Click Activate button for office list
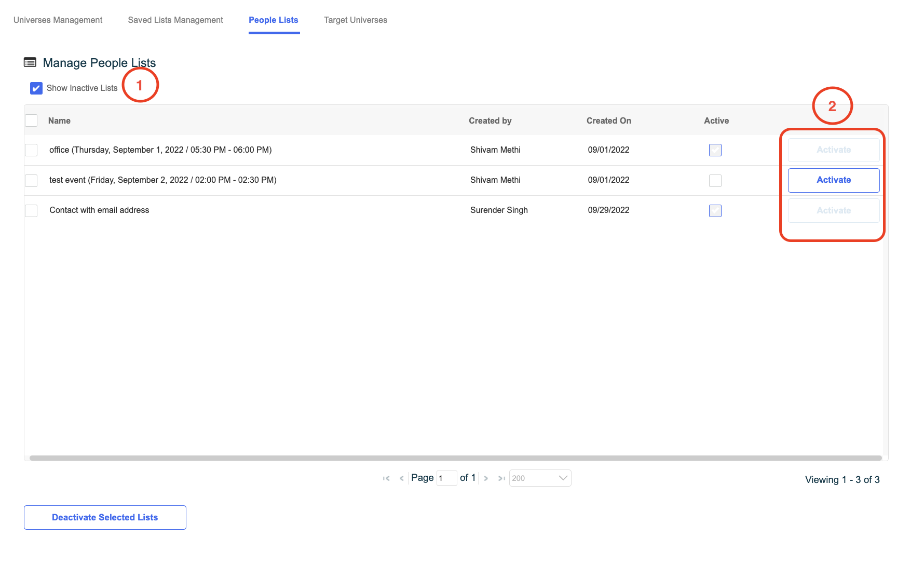The width and height of the screenshot is (924, 564). (834, 150)
